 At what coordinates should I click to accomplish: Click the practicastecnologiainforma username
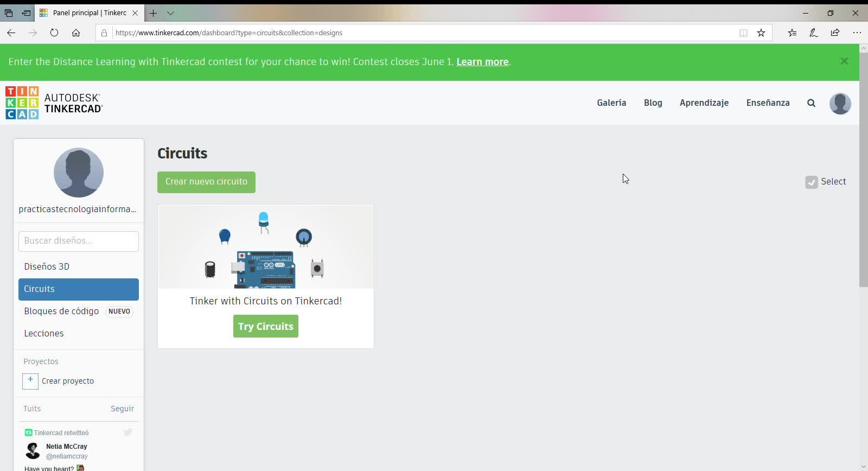tap(78, 209)
